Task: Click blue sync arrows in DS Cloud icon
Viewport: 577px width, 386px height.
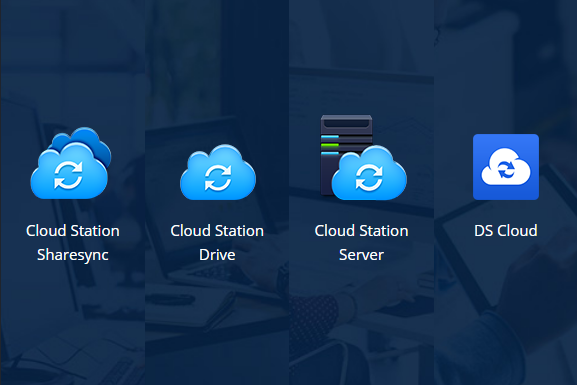Action: pos(506,170)
